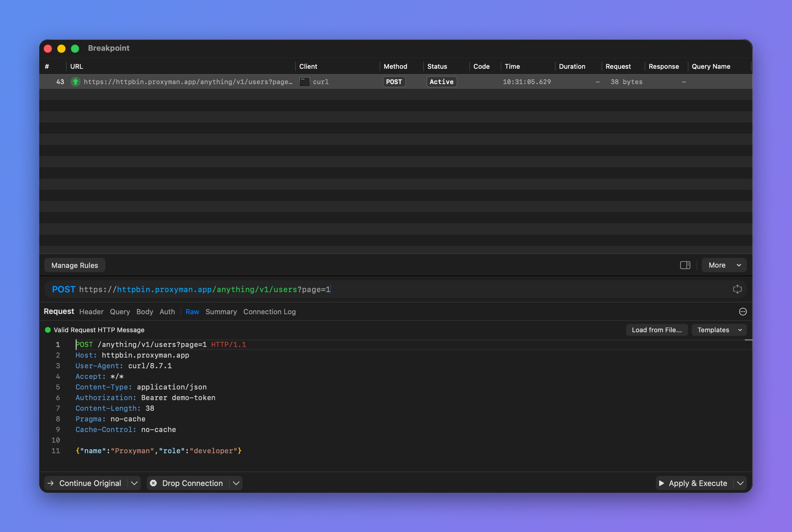Click the JSON body line in the raw editor
792x532 pixels.
tap(158, 451)
